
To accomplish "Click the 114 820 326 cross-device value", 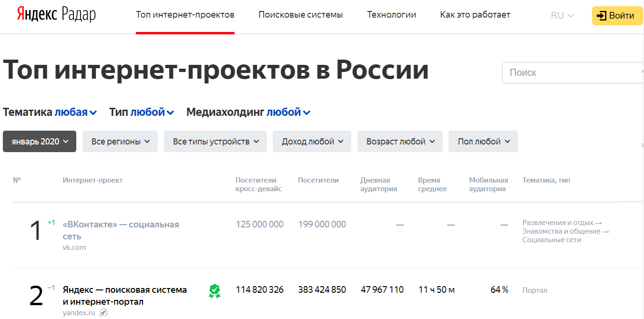I will (260, 289).
